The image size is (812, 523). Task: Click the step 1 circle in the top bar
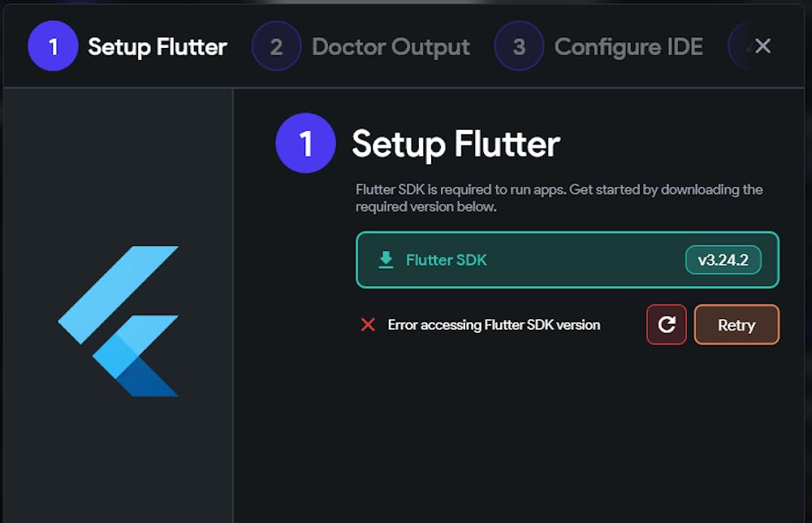tap(53, 46)
